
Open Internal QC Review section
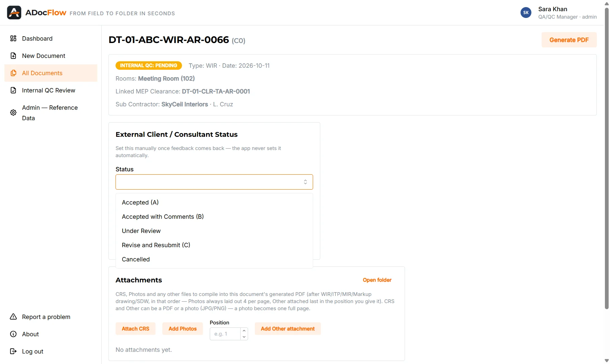(51, 90)
